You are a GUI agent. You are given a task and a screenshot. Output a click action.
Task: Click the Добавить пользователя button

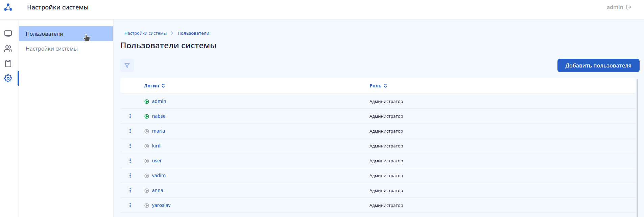click(x=598, y=65)
